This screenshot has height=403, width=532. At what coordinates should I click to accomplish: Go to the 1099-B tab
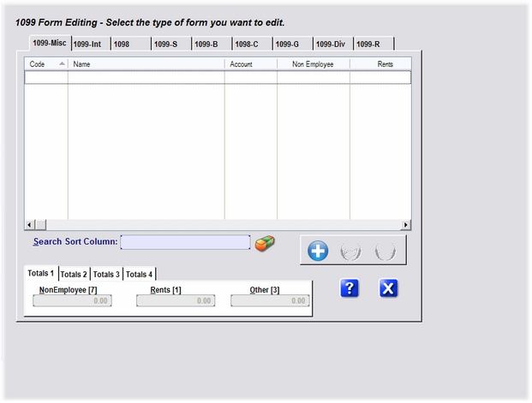tap(212, 44)
